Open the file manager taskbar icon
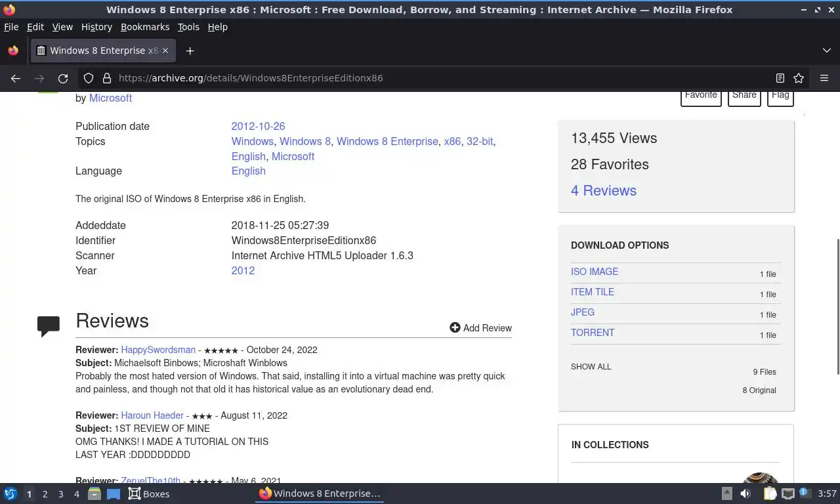Screen dimensions: 840x504 (94, 493)
